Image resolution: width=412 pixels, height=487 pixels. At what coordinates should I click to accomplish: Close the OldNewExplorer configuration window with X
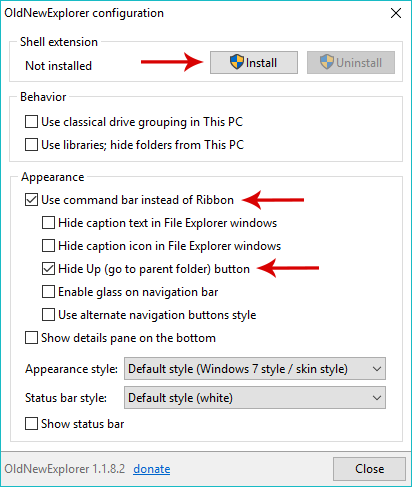click(x=396, y=13)
